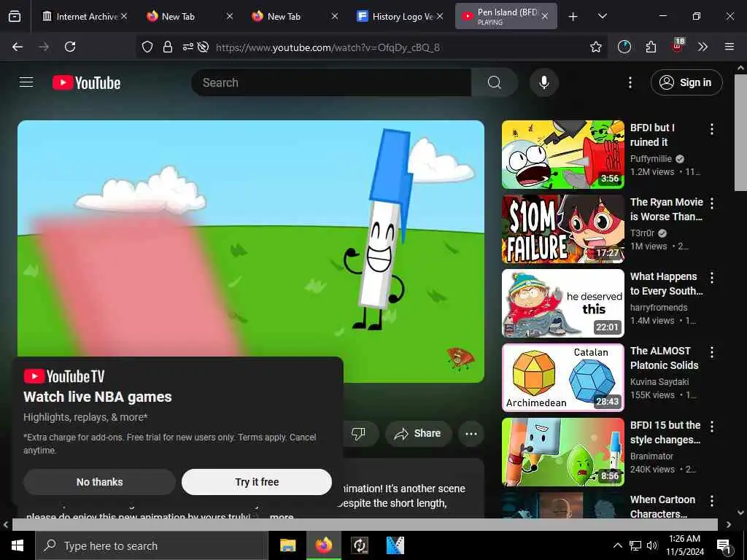Bookmark this page with the star icon
The width and height of the screenshot is (747, 560).
[x=595, y=47]
